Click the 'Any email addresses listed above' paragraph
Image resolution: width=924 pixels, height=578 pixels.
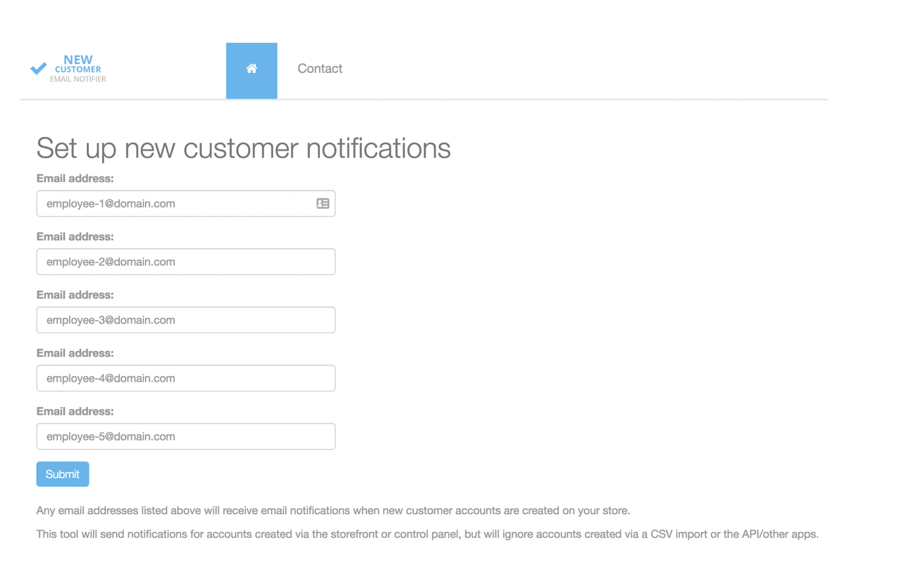point(333,511)
